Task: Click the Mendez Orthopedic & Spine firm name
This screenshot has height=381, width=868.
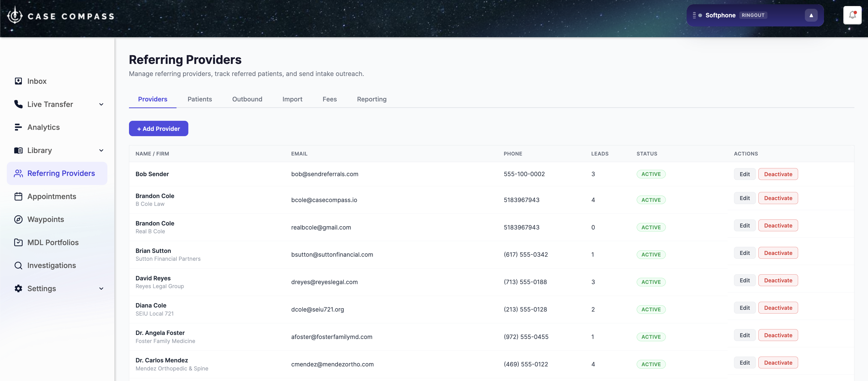Action: pos(172,368)
